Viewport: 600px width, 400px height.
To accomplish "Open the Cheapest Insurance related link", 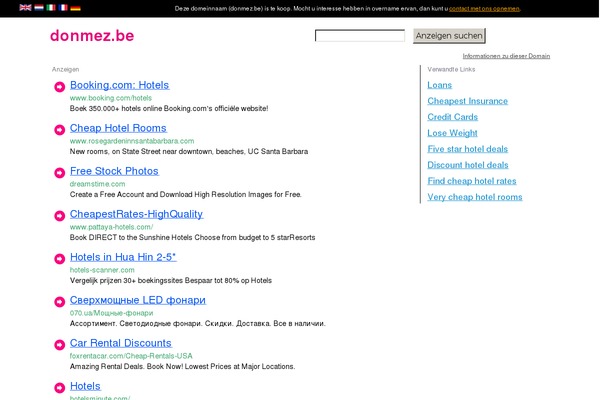I will (468, 101).
